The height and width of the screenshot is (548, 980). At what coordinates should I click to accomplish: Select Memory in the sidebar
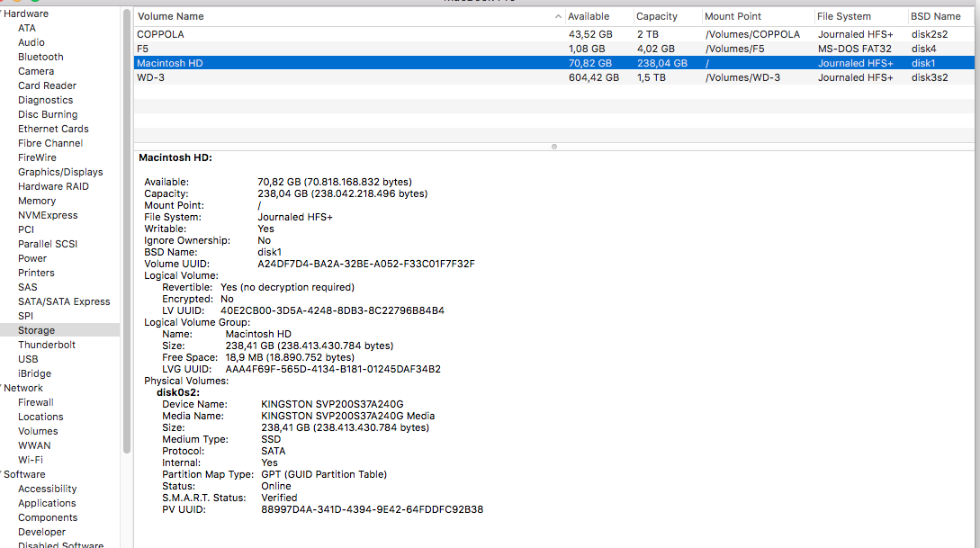tap(37, 201)
